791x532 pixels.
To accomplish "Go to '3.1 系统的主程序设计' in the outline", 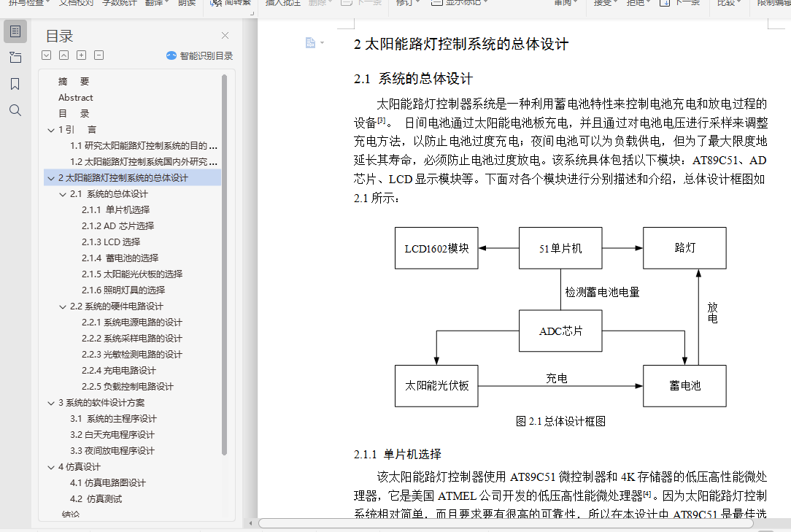I will pyautogui.click(x=114, y=419).
